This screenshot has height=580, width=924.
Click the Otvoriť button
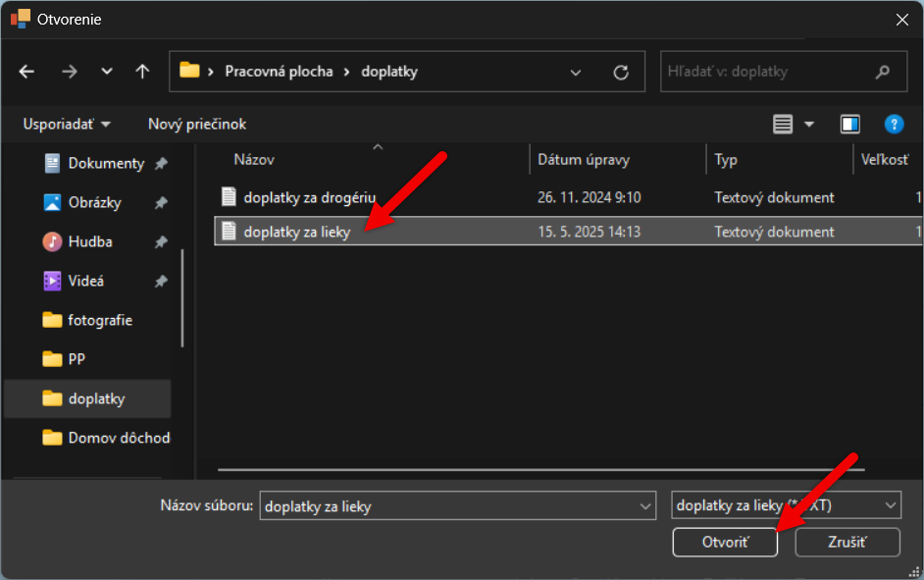click(x=725, y=543)
